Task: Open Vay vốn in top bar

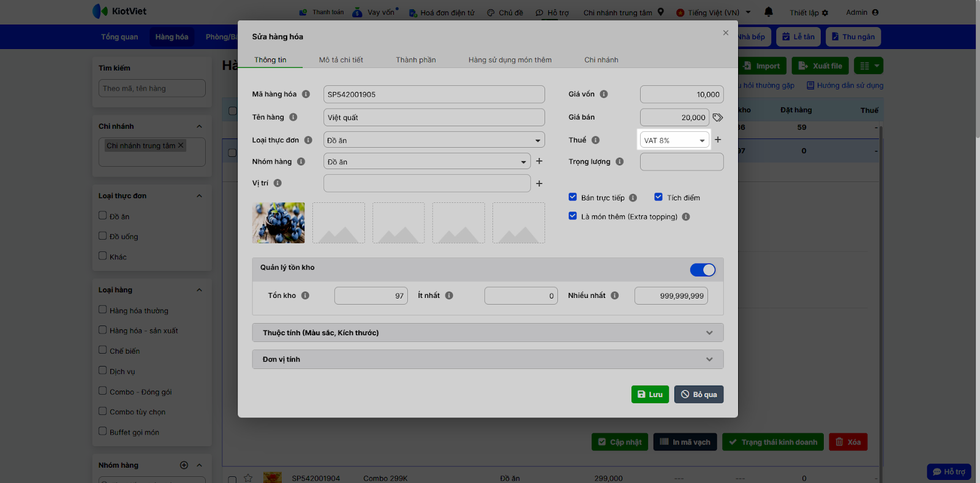Action: click(x=375, y=12)
